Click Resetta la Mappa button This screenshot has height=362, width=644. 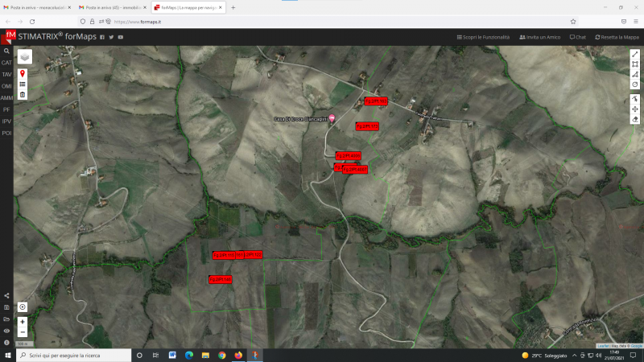pos(616,37)
